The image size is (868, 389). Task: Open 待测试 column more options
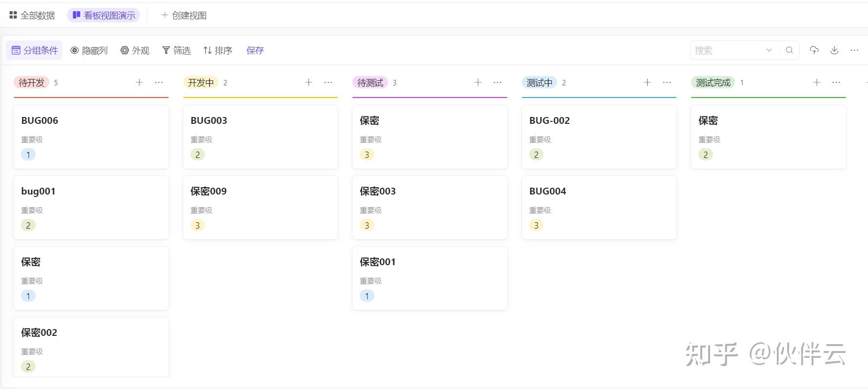[x=498, y=82]
